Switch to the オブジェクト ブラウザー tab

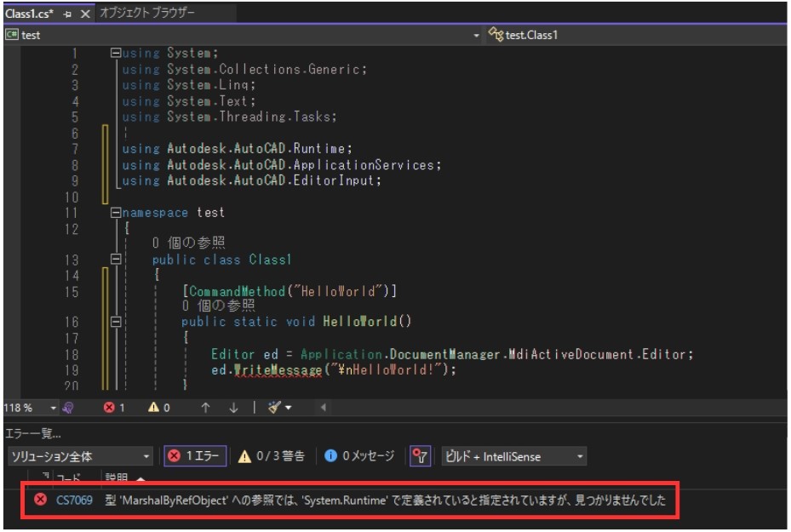point(147,13)
